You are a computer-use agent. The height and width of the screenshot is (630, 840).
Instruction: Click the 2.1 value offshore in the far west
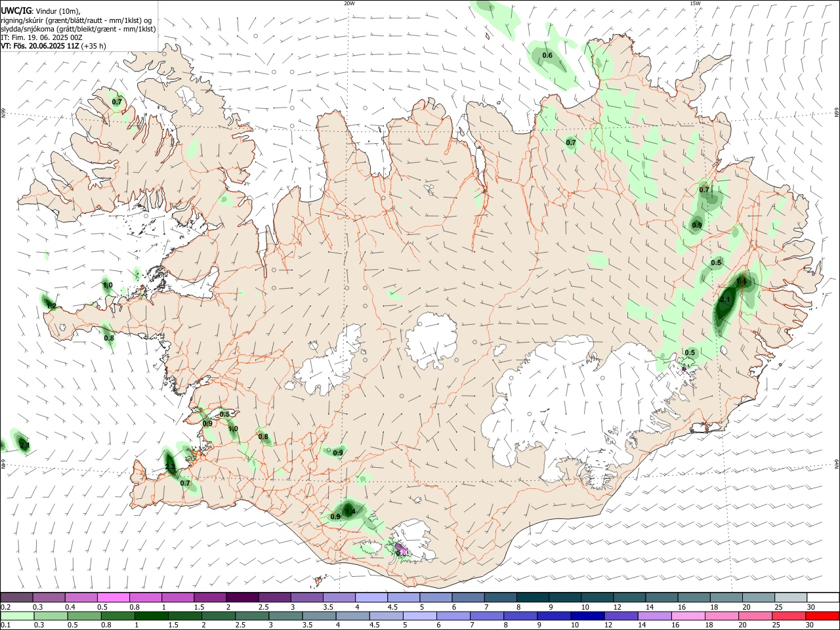coord(25,446)
